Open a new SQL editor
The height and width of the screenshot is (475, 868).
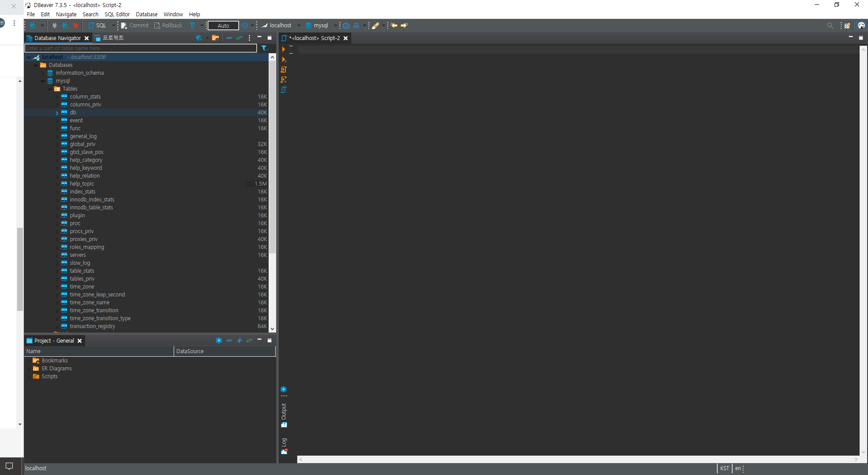click(97, 26)
